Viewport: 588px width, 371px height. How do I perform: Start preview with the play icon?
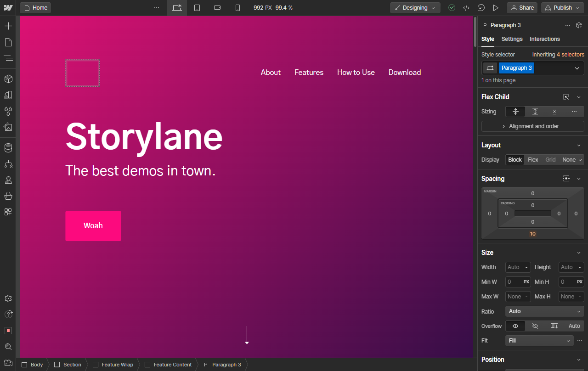click(496, 8)
